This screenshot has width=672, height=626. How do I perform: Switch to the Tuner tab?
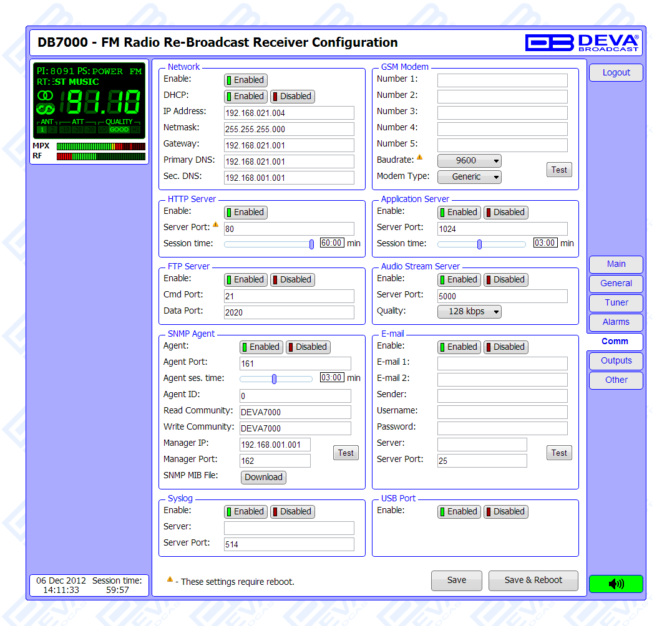click(x=616, y=303)
